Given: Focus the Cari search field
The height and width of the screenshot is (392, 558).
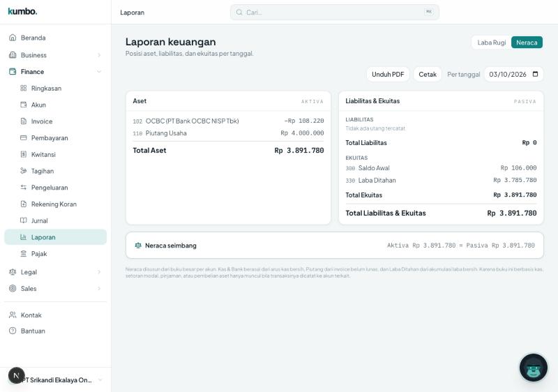Looking at the screenshot, I should 335,12.
